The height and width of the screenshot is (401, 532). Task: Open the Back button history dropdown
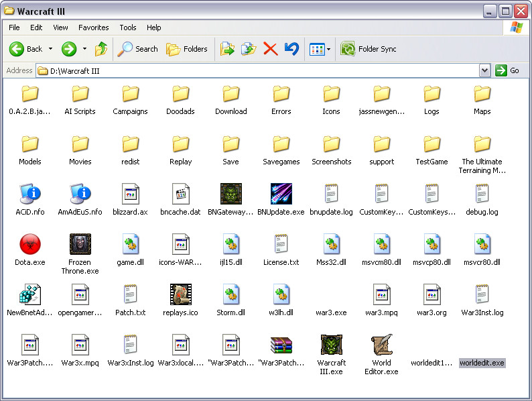coord(50,49)
